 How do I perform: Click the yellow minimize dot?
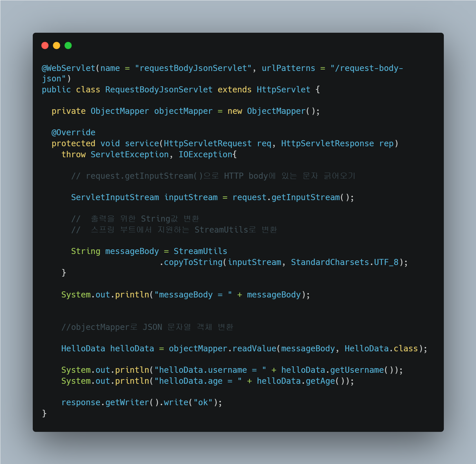click(x=57, y=45)
